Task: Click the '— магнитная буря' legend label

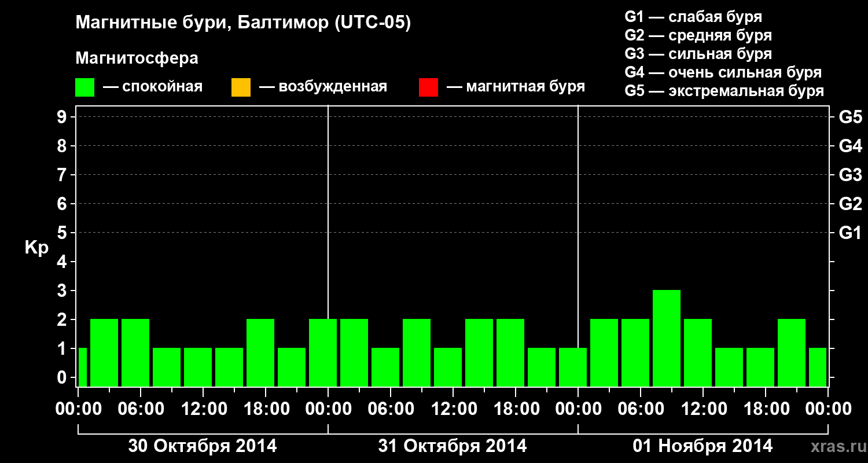Action: (x=516, y=87)
